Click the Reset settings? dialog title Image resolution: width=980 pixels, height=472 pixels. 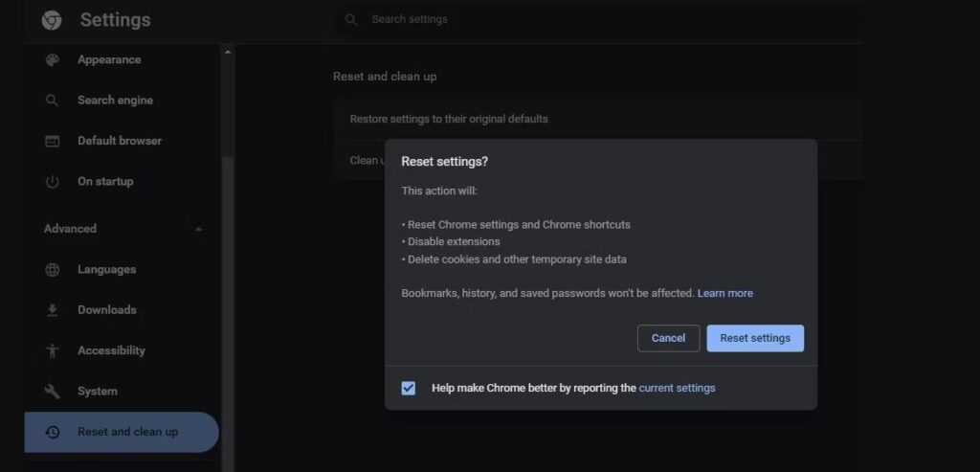[444, 162]
